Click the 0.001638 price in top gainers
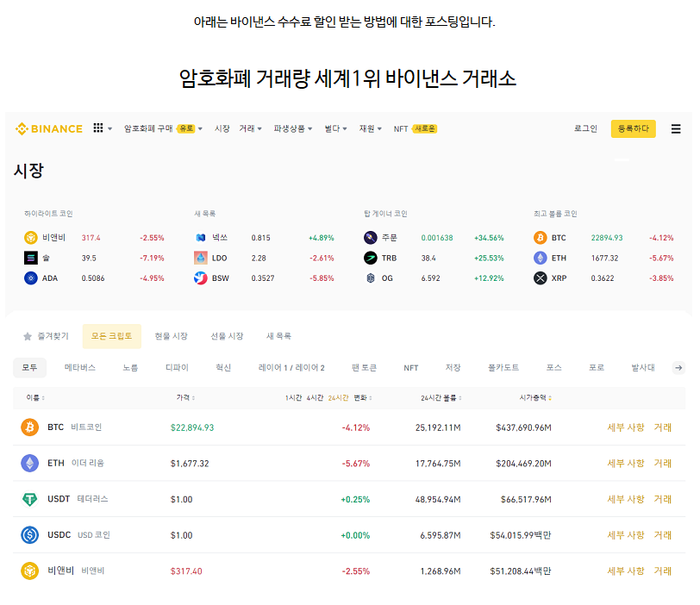The height and width of the screenshot is (605, 700). coord(436,238)
